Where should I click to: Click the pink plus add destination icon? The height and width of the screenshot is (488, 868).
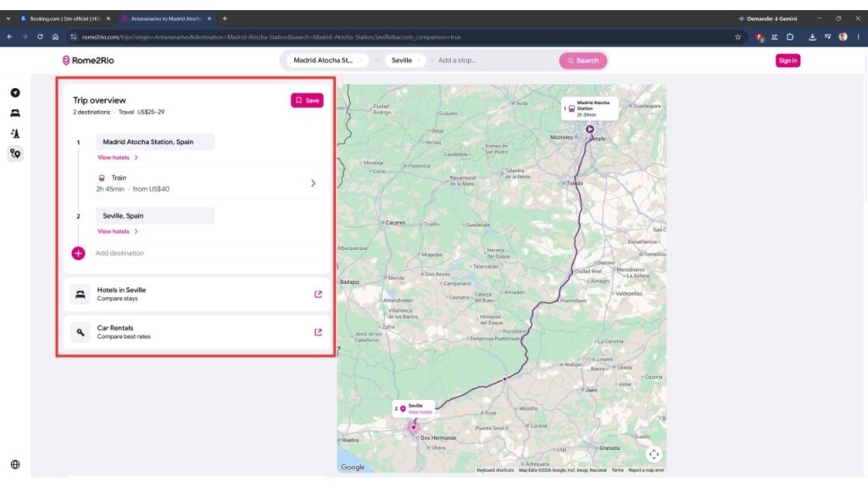tap(78, 253)
